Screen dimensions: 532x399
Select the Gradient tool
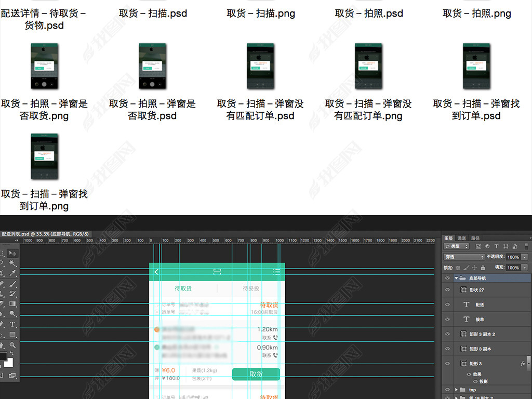click(12, 304)
